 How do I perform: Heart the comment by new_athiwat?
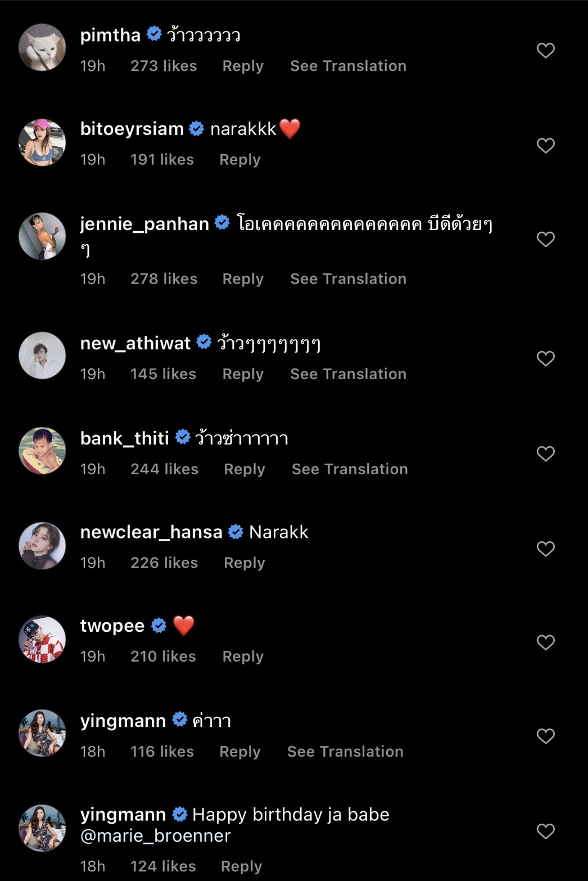[545, 358]
